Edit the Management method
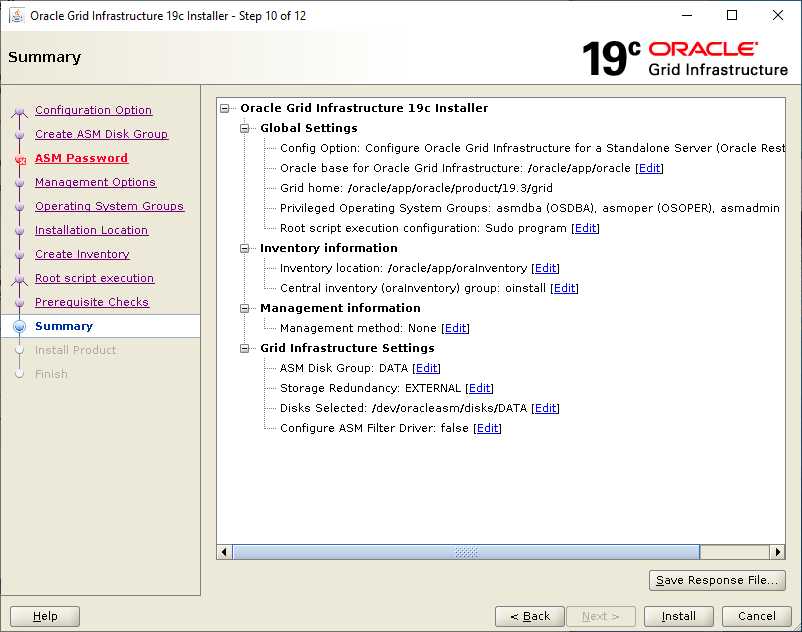 (456, 328)
